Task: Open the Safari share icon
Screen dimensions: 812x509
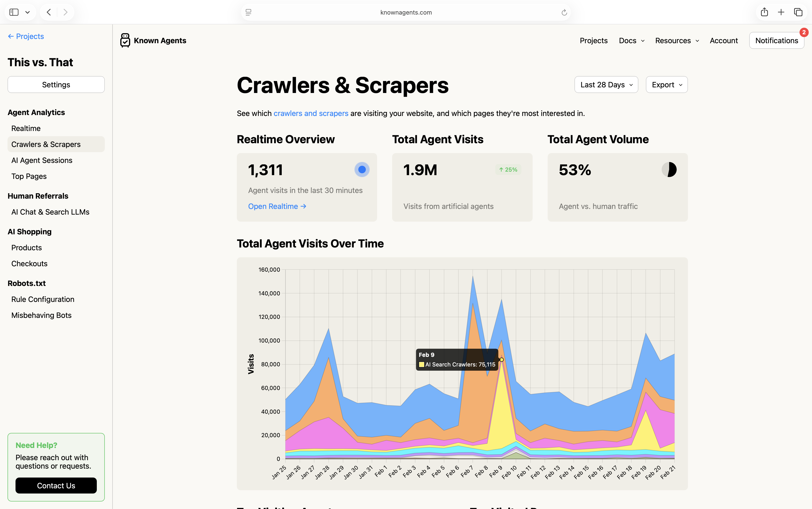Action: click(764, 12)
